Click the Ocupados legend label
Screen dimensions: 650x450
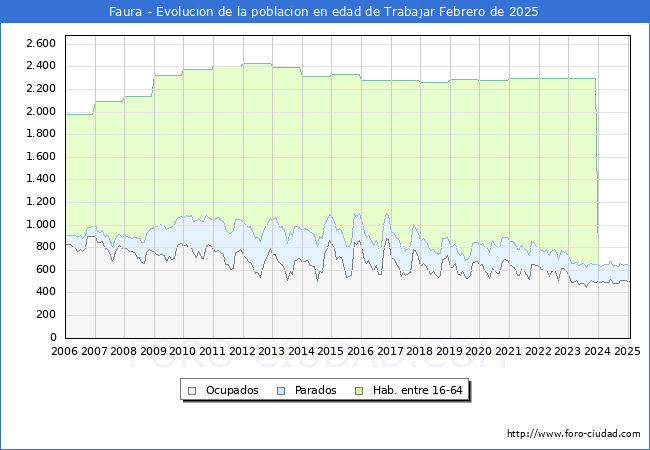(x=232, y=390)
